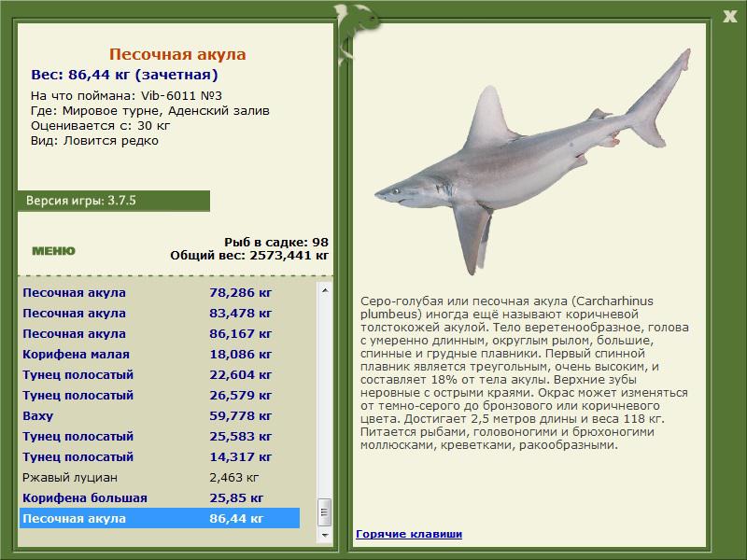This screenshot has width=747, height=560.
Task: Click the На что поймана: Vib-6011 №3 line
Action: point(126,95)
